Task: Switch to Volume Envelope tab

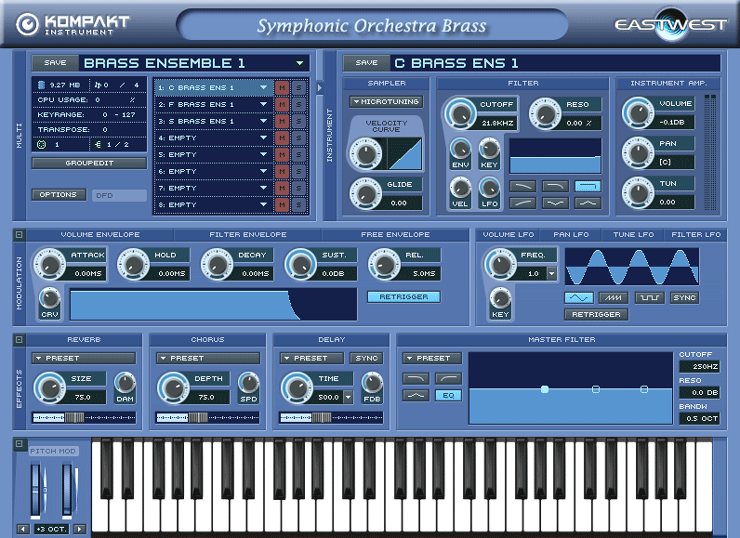Action: tap(100, 235)
